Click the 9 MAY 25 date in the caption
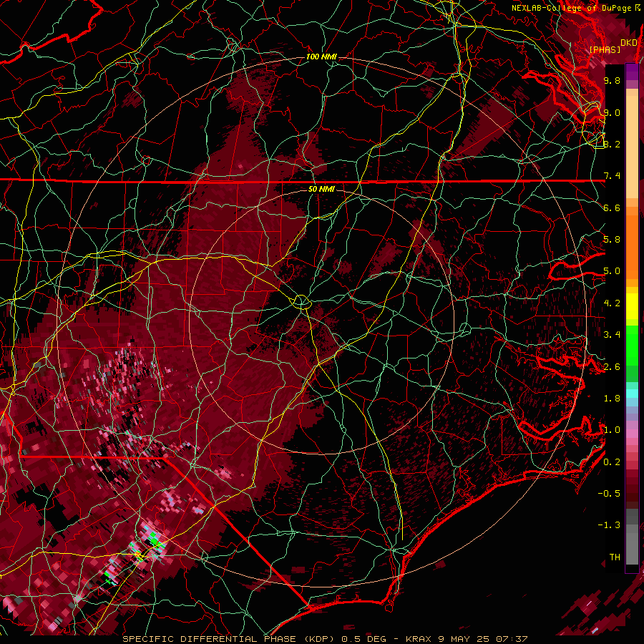 (x=464, y=639)
